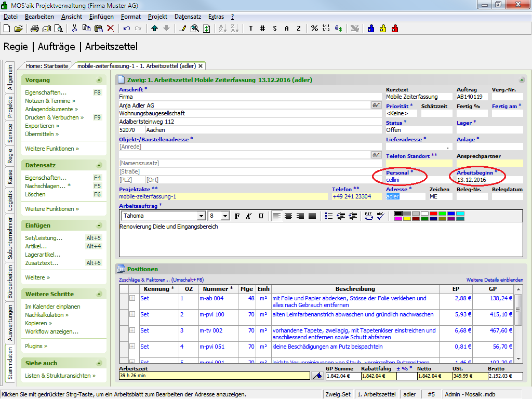This screenshot has width=532, height=399.
Task: Click the Nachkalkulation link
Action: point(44,315)
